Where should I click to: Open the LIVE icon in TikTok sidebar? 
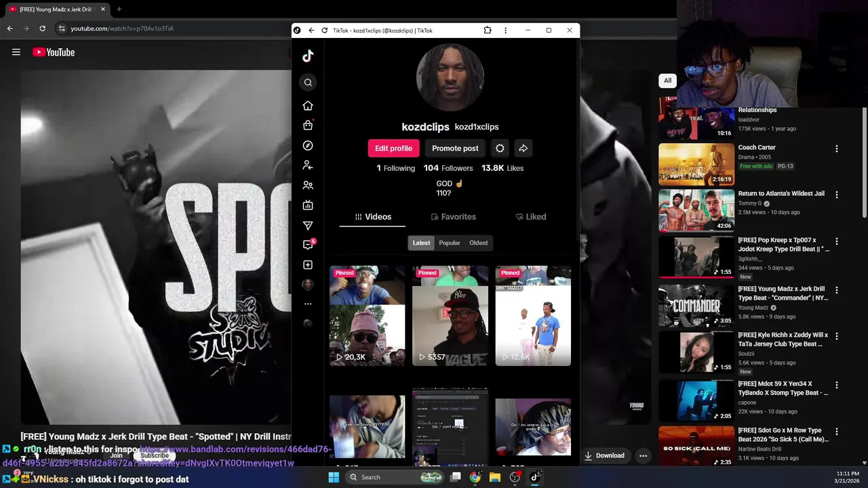point(308,205)
